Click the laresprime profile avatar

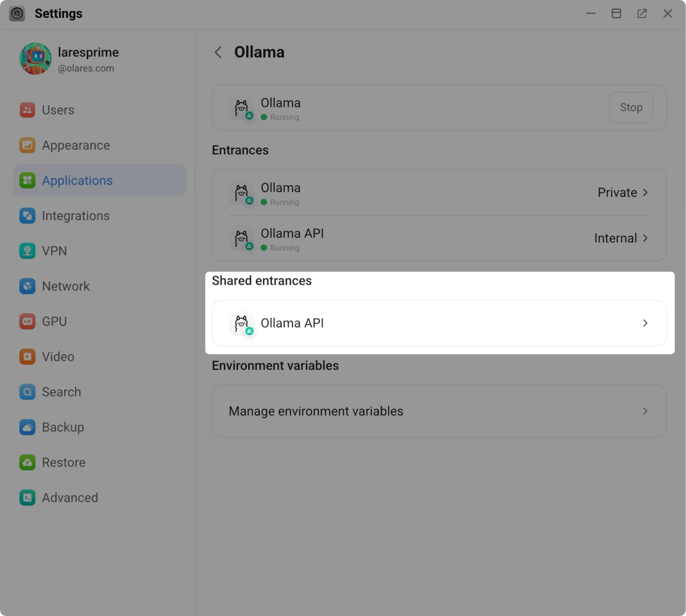point(35,58)
